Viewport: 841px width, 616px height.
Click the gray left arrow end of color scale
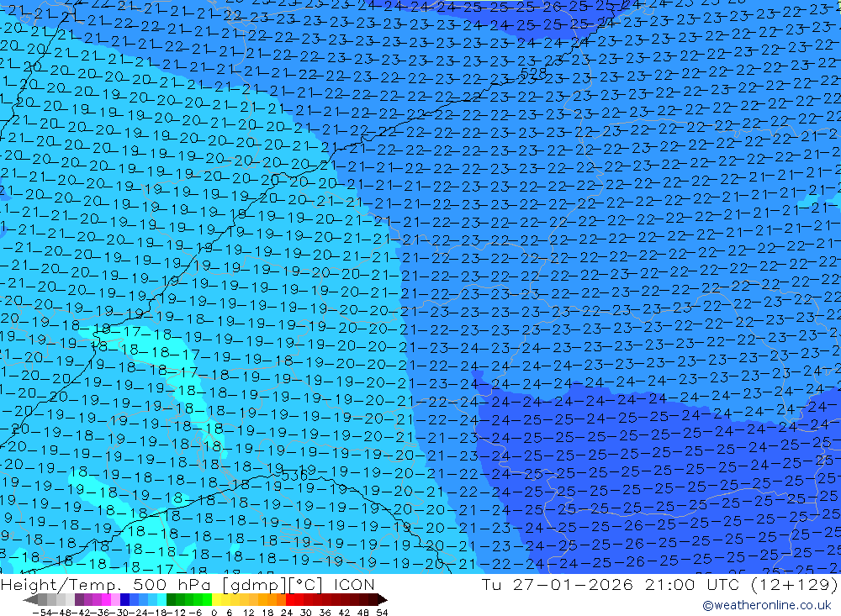coord(30,599)
